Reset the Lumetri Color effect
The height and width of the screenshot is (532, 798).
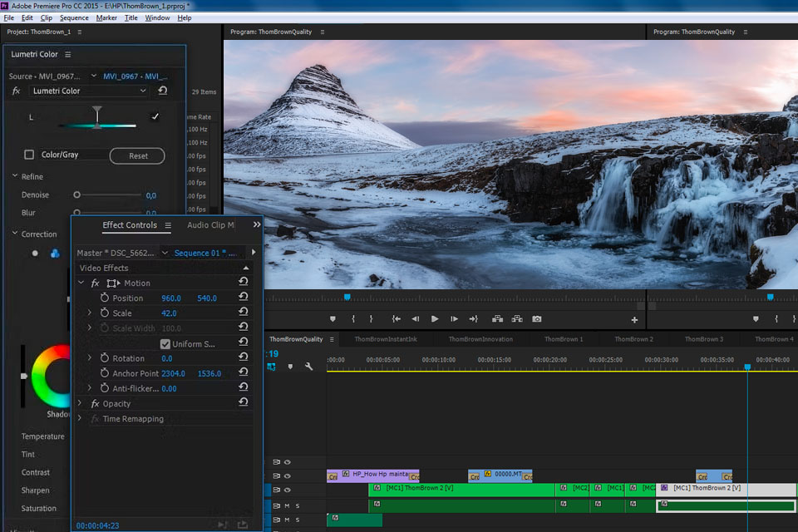162,91
